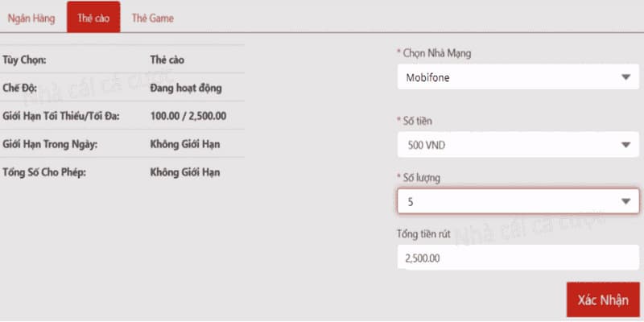This screenshot has height=322, width=644.
Task: Click the Số lượng field label
Action: 421,178
